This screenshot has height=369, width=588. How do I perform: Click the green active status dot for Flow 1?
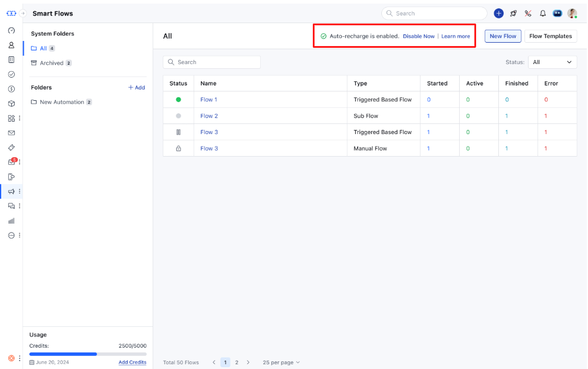[x=179, y=100]
